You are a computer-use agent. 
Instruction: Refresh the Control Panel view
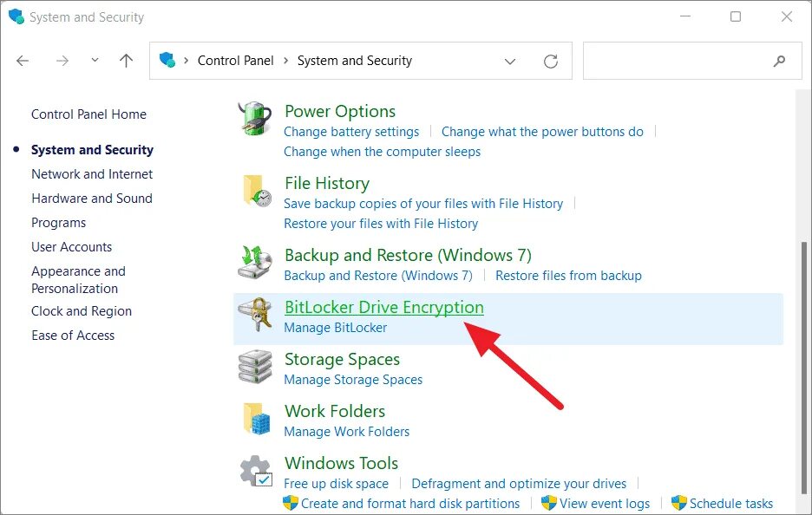551,61
